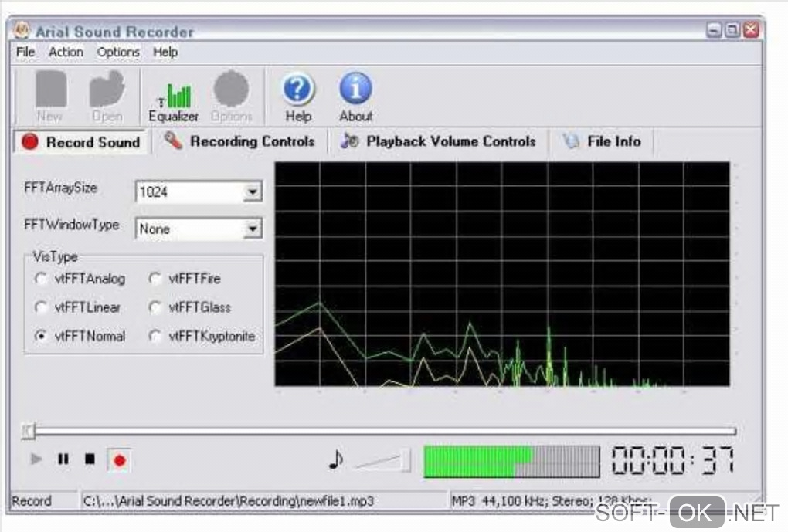The image size is (788, 532).
Task: Open the About info icon
Action: (356, 97)
